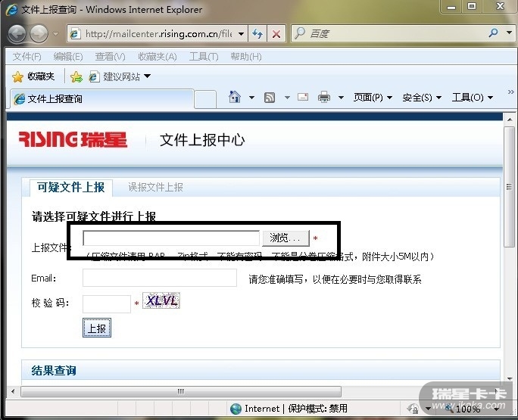Viewport: 518px width, 420px height.
Task: Open the 查看(V) menu
Action: click(x=111, y=57)
